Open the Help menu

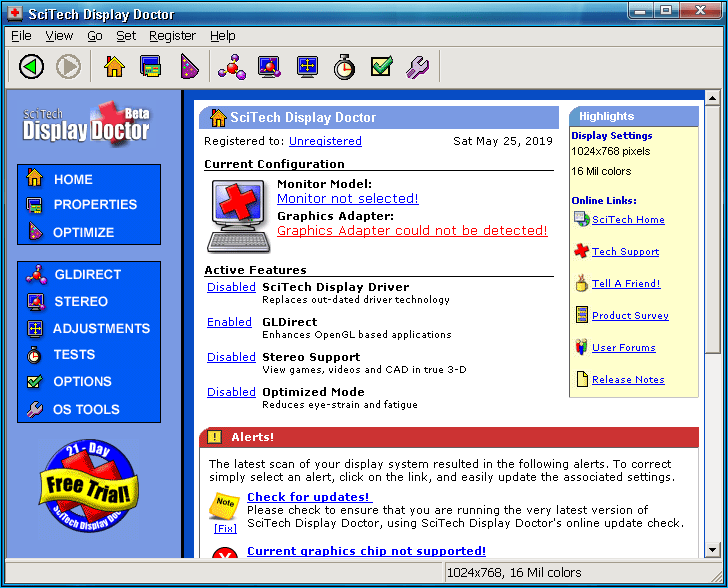[222, 36]
